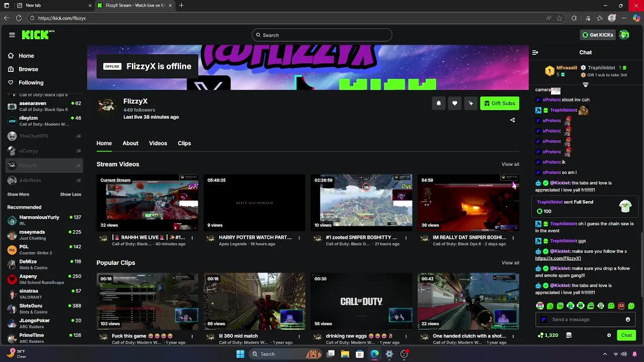Switch to the About tab

[130, 143]
